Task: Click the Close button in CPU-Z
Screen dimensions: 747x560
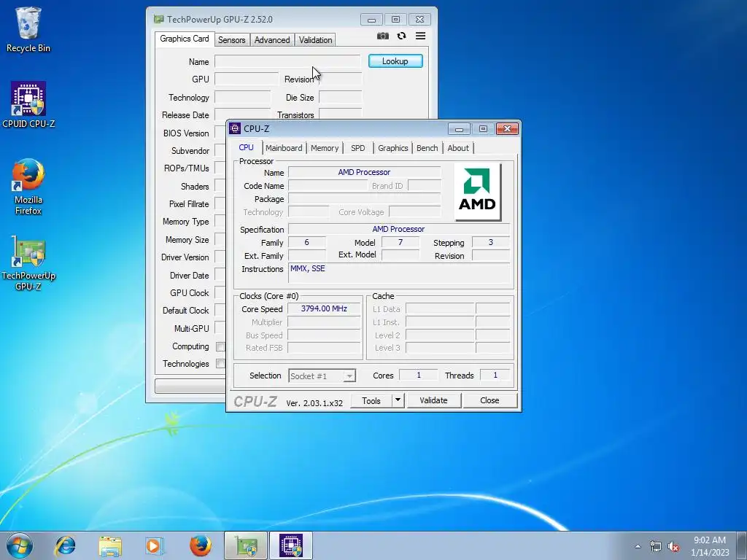Action: point(489,400)
